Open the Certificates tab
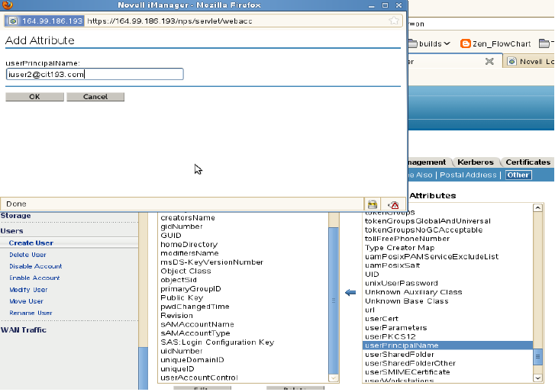Viewport: 555px width, 392px height. [528, 162]
